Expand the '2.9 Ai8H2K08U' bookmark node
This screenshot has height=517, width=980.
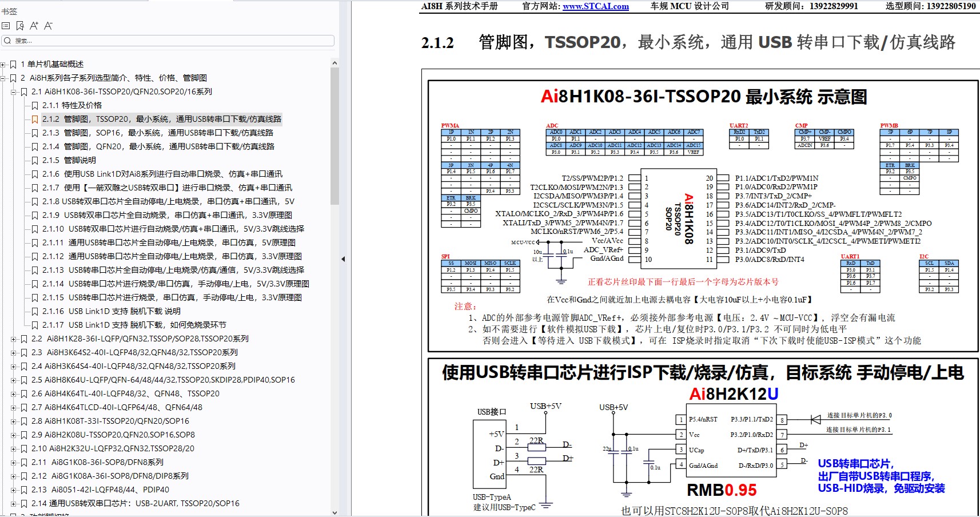click(x=14, y=435)
